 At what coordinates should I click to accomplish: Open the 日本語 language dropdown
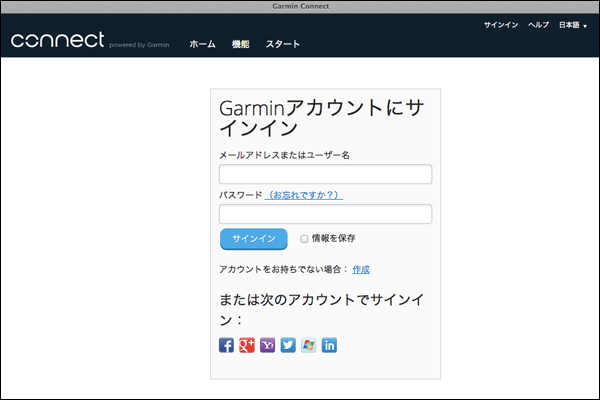point(573,25)
